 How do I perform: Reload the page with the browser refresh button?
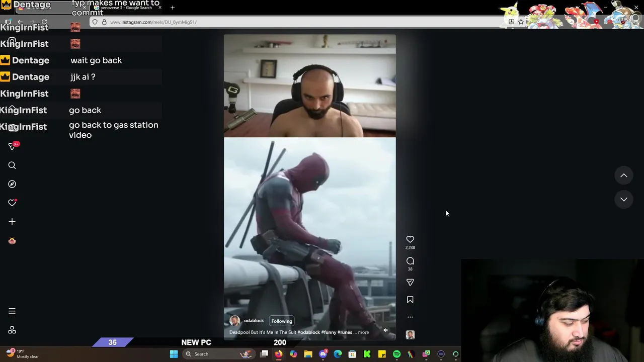click(44, 22)
